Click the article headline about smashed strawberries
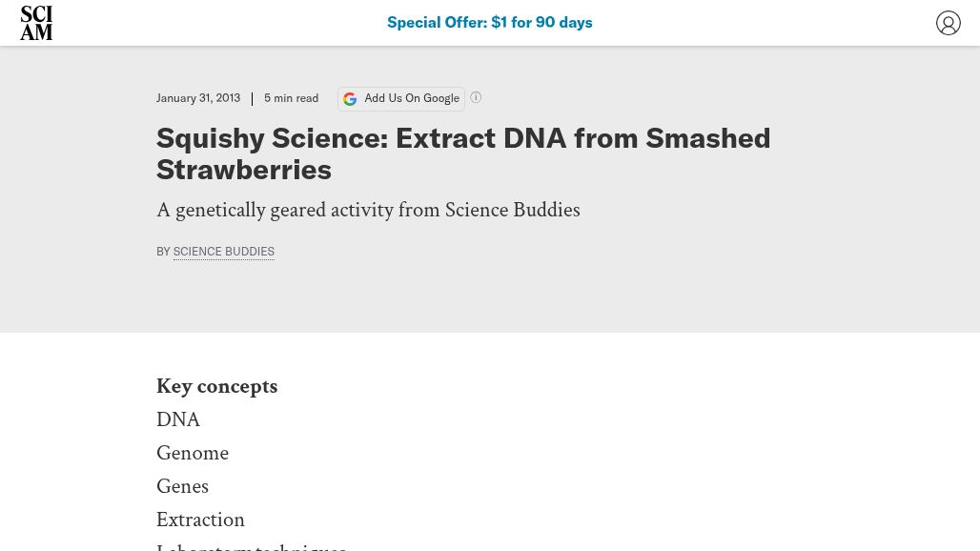Image resolution: width=980 pixels, height=551 pixels. (463, 153)
